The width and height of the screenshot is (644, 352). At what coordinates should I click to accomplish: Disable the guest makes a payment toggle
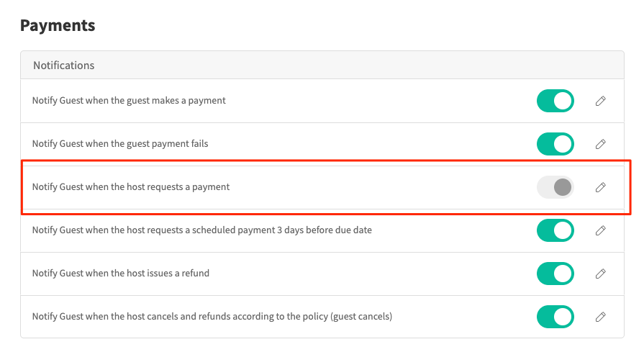pyautogui.click(x=555, y=101)
